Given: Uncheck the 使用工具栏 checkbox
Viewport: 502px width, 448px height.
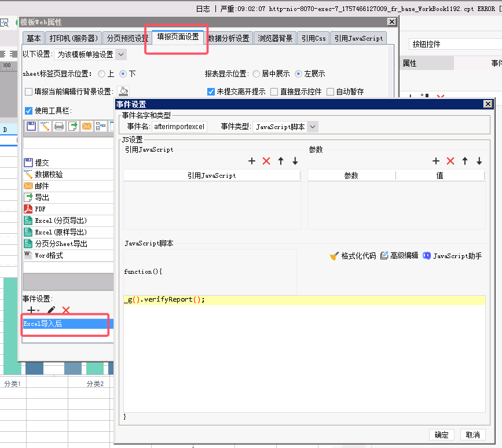Looking at the screenshot, I should tap(29, 111).
